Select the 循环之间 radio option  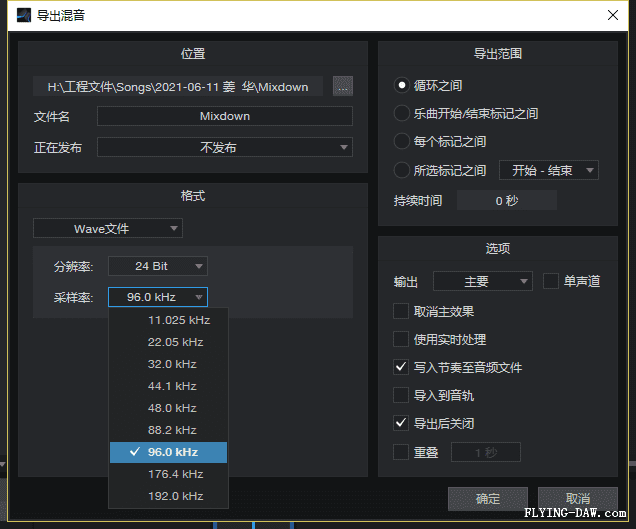point(402,86)
